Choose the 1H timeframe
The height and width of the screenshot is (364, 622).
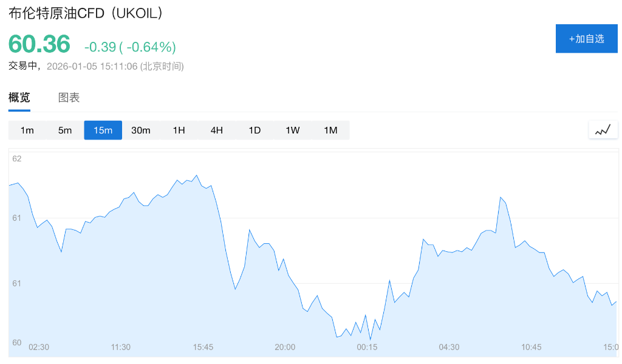(x=179, y=130)
